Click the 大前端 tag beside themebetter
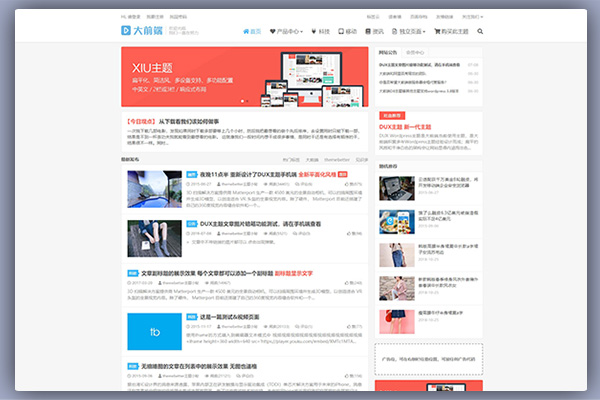This screenshot has width=600, height=400. click(312, 160)
